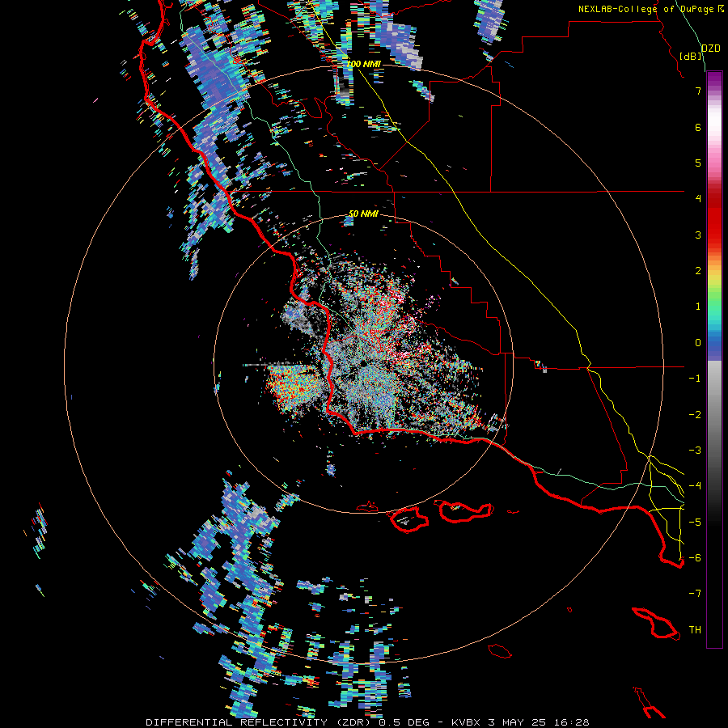Click the '-2' value on the scale
The image size is (728, 728).
point(695,415)
